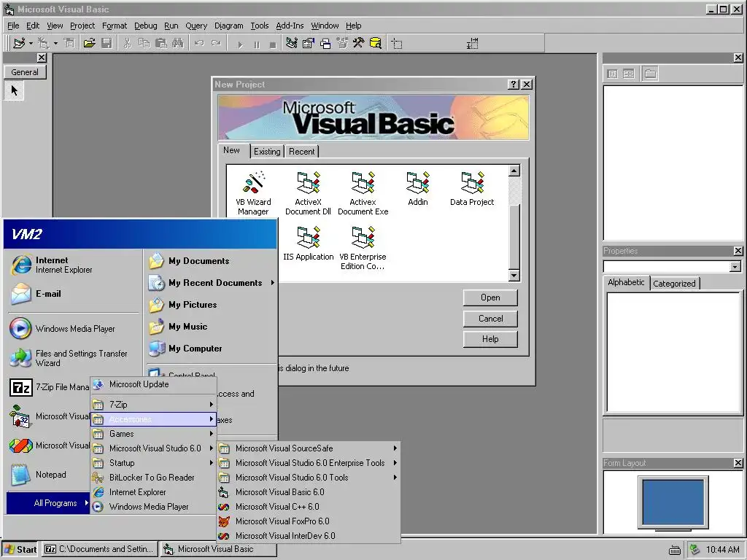Image resolution: width=747 pixels, height=560 pixels.
Task: Open the Menu Editor from the toolbar
Action: click(x=69, y=43)
